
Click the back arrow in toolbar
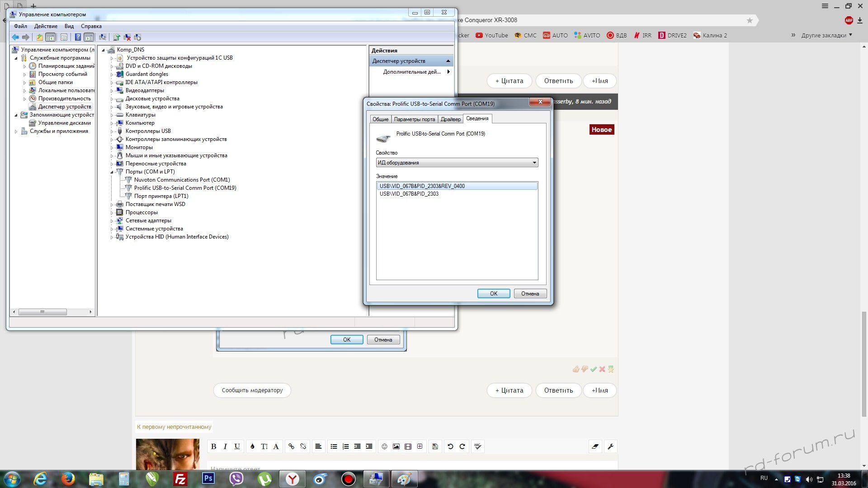click(x=15, y=37)
